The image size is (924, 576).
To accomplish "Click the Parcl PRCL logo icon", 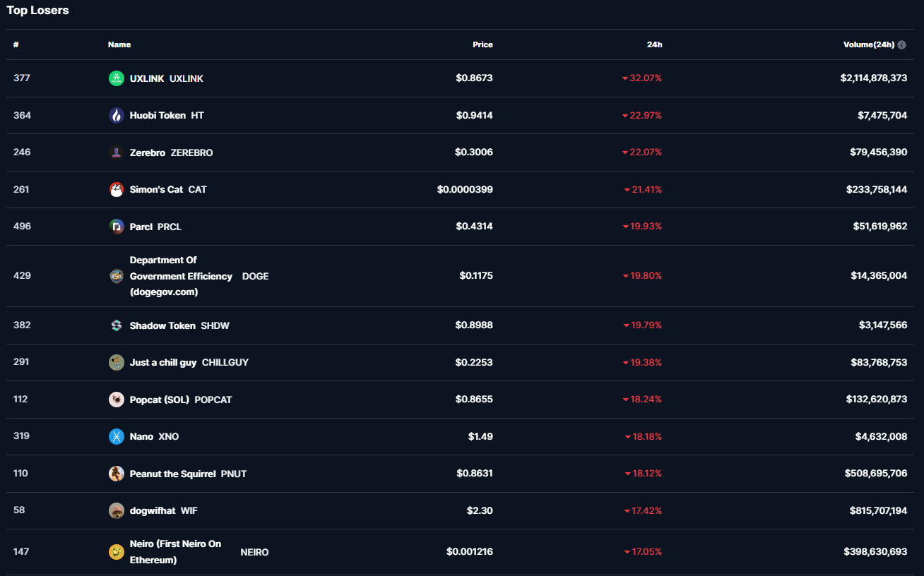I will coord(117,227).
